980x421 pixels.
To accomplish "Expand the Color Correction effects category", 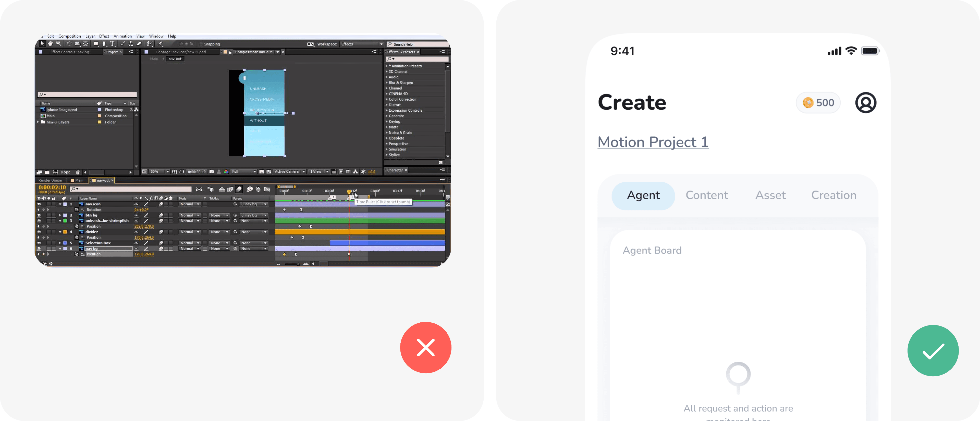I will point(387,99).
